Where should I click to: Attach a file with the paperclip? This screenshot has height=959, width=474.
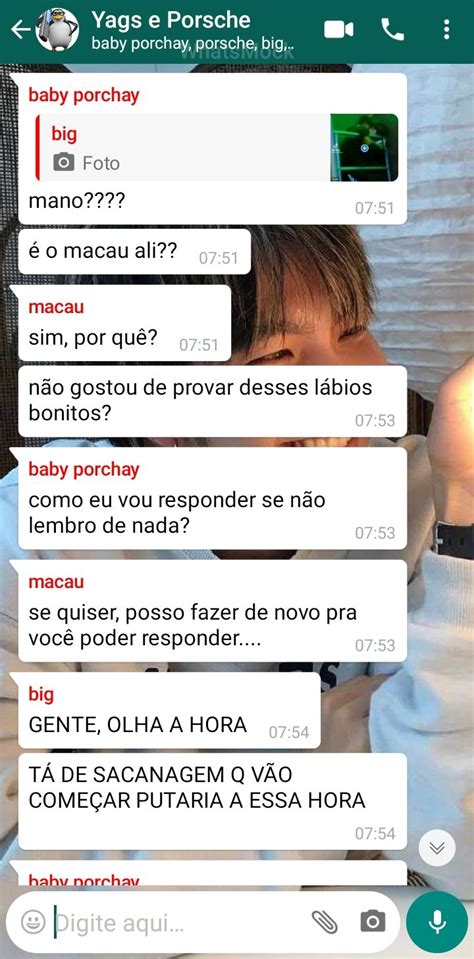324,921
